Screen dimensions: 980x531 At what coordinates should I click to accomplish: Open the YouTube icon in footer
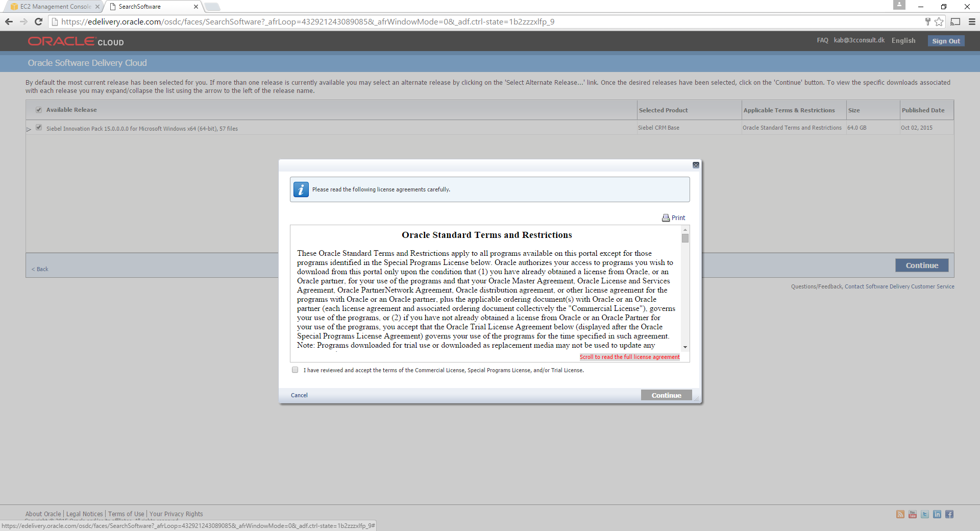(913, 514)
